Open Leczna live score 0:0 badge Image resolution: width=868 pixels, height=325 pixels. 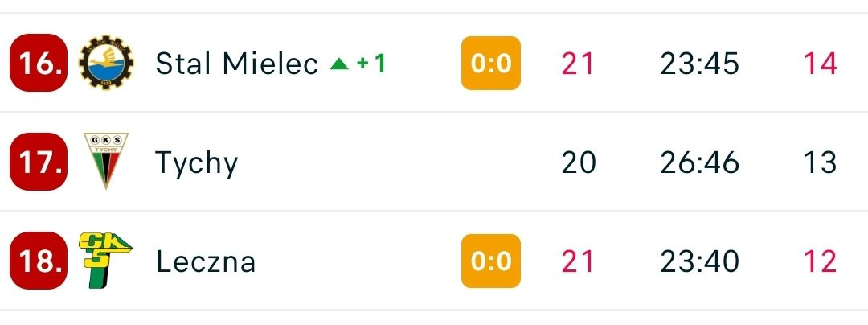[x=491, y=261]
